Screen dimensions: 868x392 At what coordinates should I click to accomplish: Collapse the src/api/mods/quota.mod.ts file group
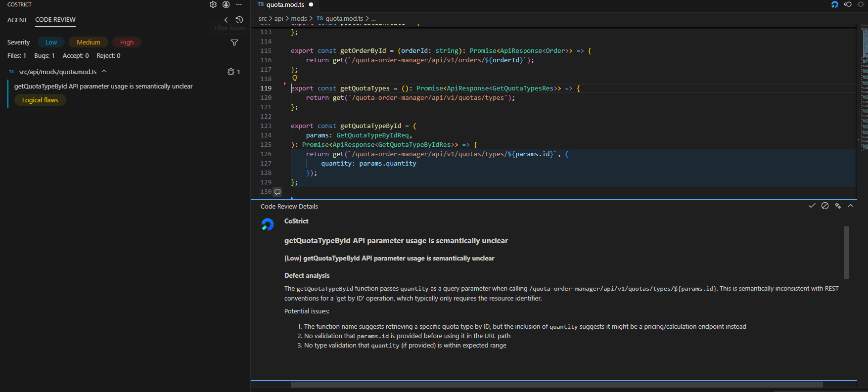coord(104,72)
